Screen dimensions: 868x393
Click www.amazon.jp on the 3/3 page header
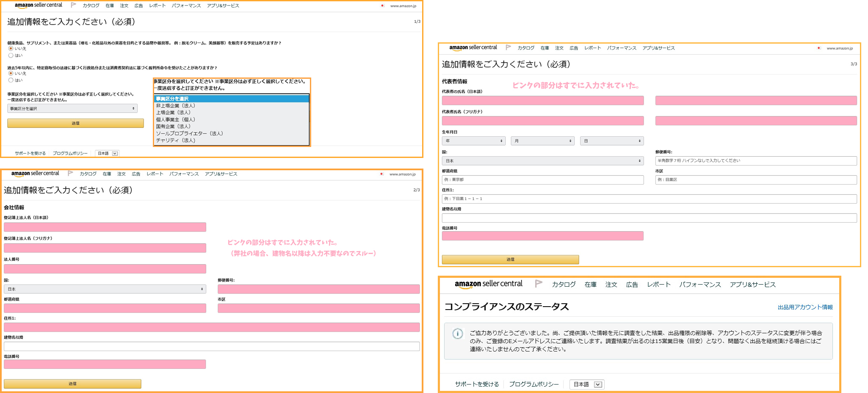coord(840,48)
